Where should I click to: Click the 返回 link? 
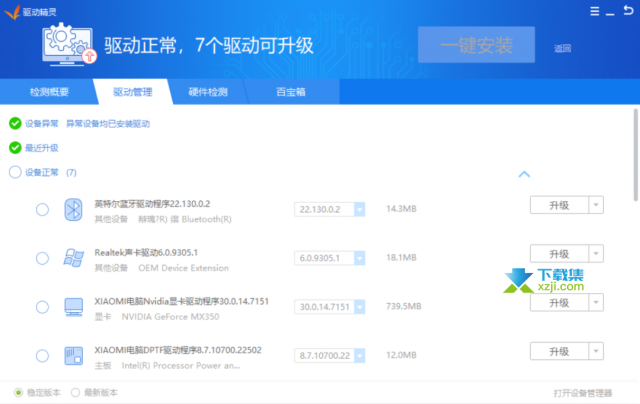click(562, 49)
